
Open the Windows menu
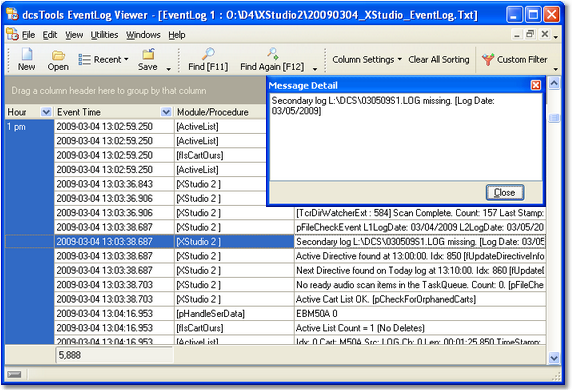(143, 35)
